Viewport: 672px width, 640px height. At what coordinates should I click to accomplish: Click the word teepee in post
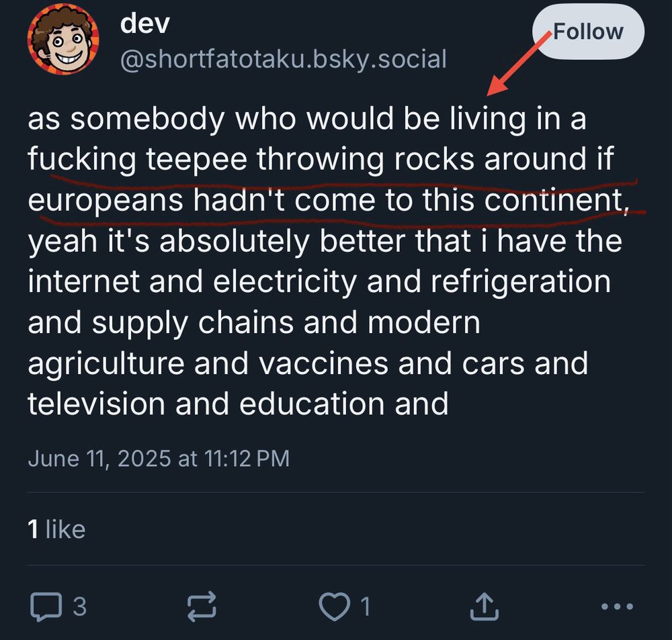click(x=197, y=160)
